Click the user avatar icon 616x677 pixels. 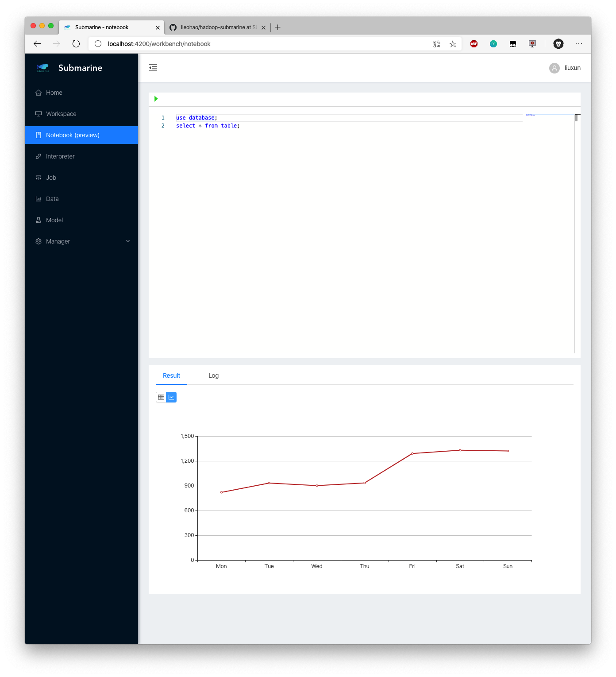554,68
